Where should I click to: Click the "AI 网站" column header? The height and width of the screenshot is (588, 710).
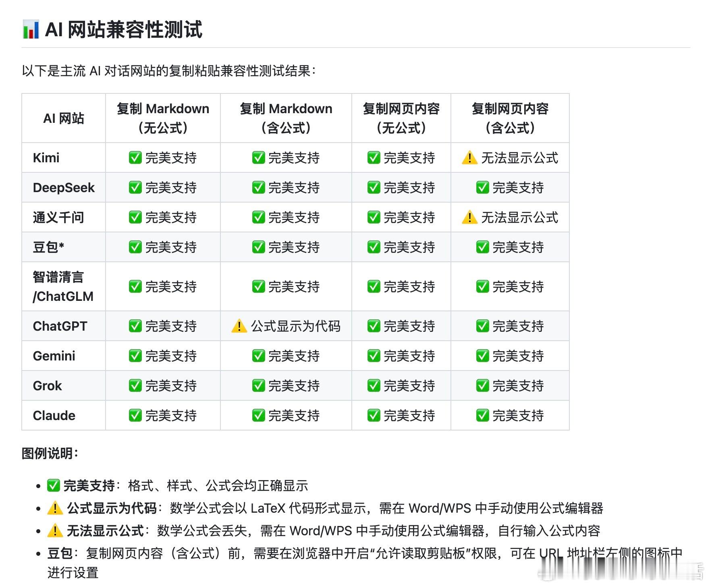point(64,118)
